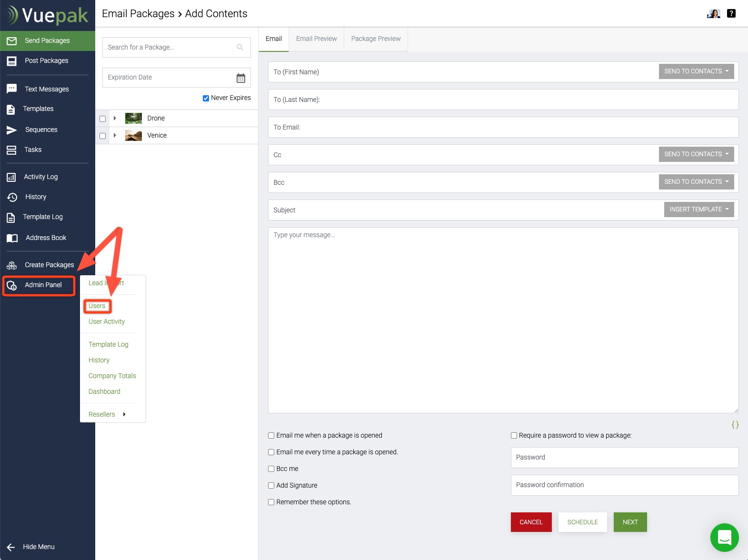Enable the Bcc me checkbox
748x560 pixels.
(271, 469)
